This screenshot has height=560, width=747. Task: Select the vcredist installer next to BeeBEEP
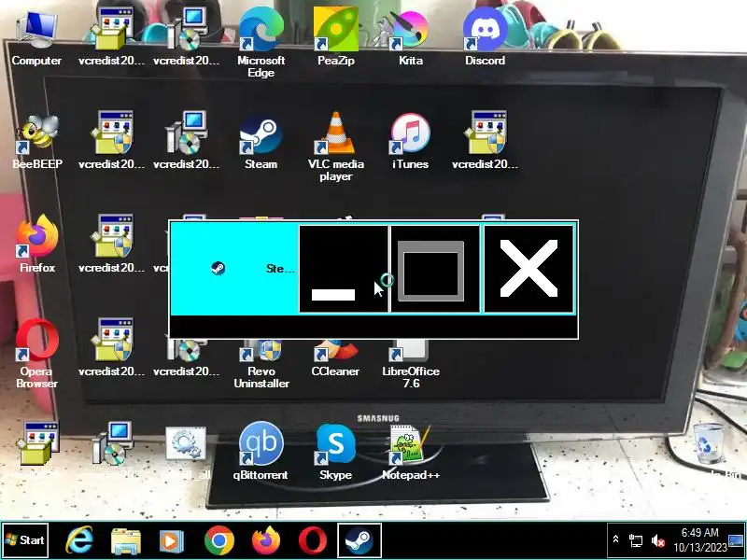111,141
